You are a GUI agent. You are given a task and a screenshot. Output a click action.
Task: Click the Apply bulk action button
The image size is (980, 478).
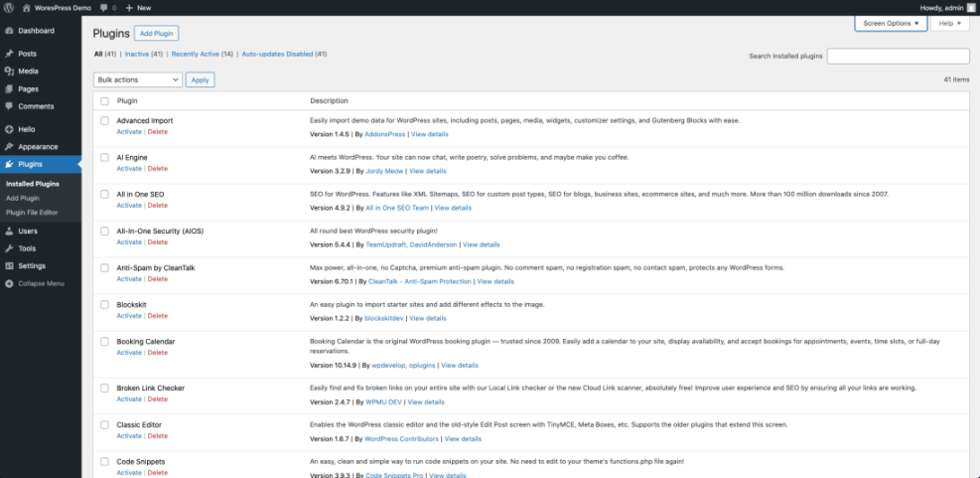[200, 80]
